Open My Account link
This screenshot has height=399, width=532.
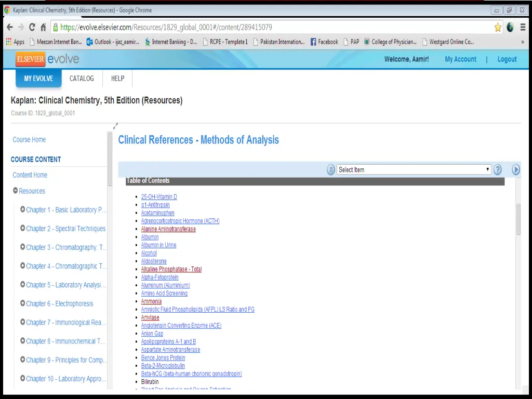pyautogui.click(x=460, y=59)
